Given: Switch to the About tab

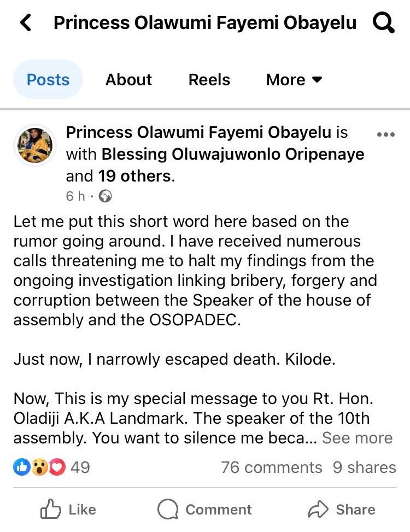Looking at the screenshot, I should coord(128,80).
